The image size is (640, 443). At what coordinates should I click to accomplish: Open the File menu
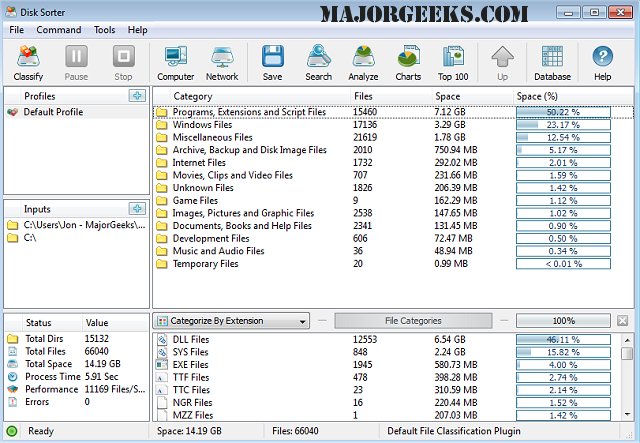(x=16, y=30)
